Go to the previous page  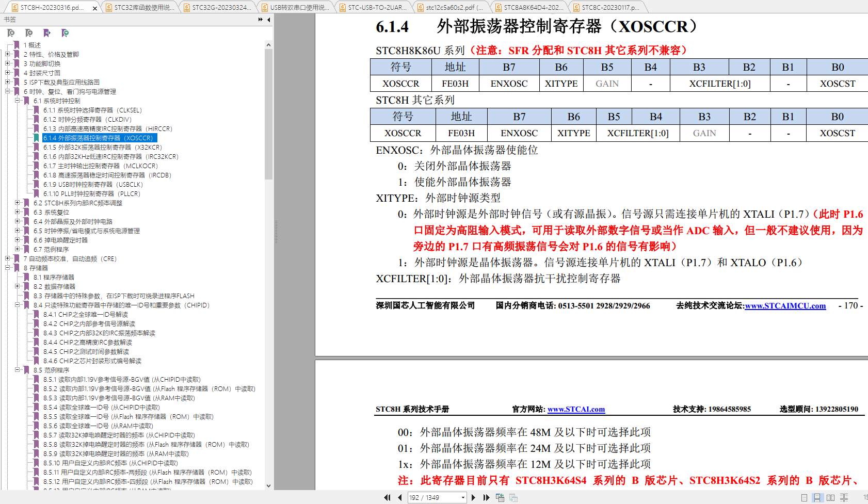pos(400,497)
